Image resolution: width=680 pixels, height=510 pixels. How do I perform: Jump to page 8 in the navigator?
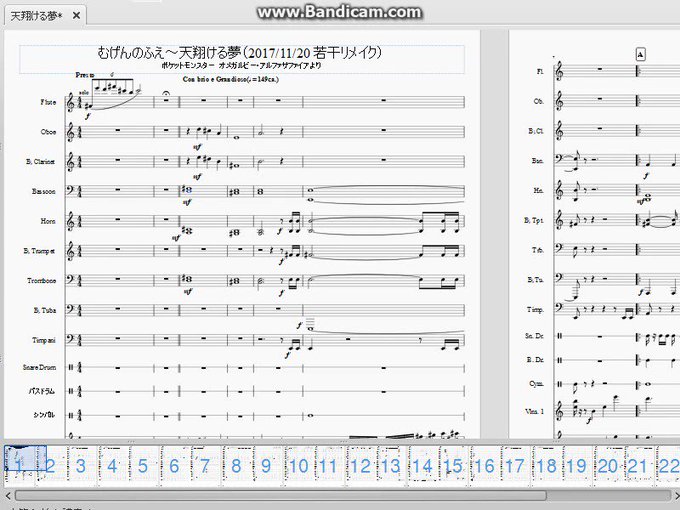[x=236, y=465]
